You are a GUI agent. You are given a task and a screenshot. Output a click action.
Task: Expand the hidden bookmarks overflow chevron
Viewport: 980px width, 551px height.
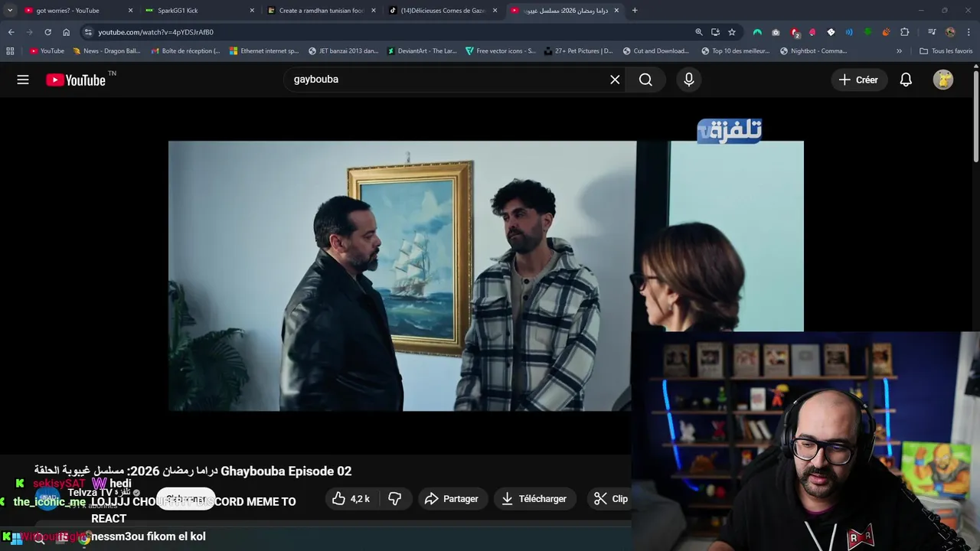point(899,51)
